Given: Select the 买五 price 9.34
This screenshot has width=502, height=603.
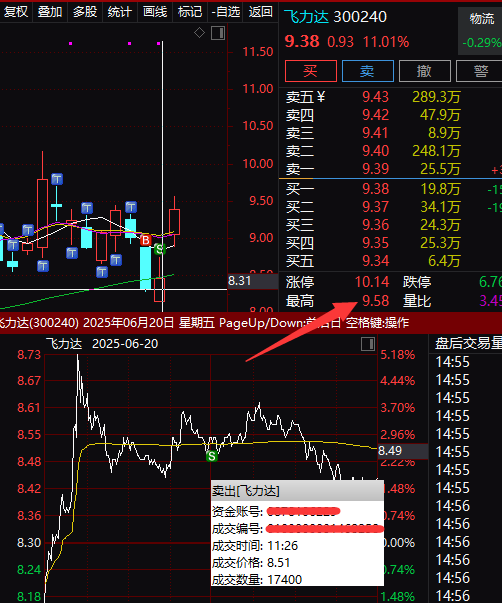Looking at the screenshot, I should coord(375,261).
